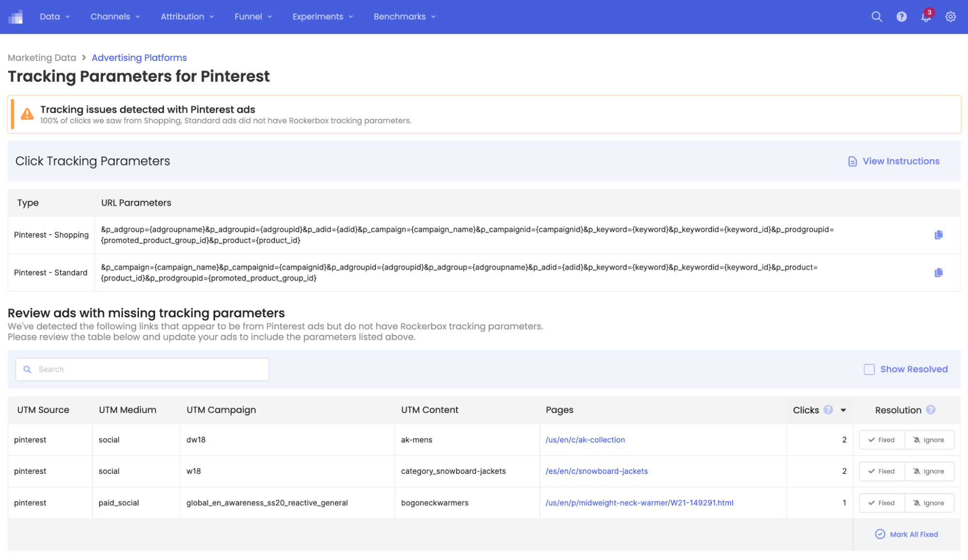Click the Resolution column help icon
This screenshot has height=560, width=968.
click(931, 410)
